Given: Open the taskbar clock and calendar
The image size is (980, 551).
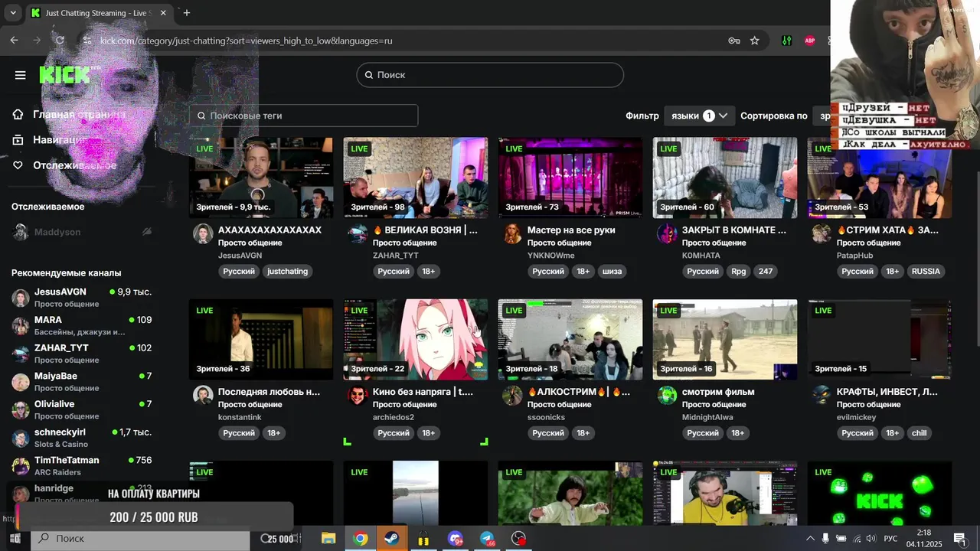Looking at the screenshot, I should coord(924,539).
